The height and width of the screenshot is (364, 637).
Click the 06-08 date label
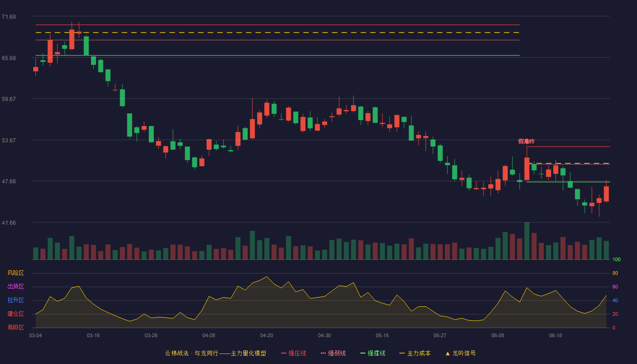pos(498,335)
